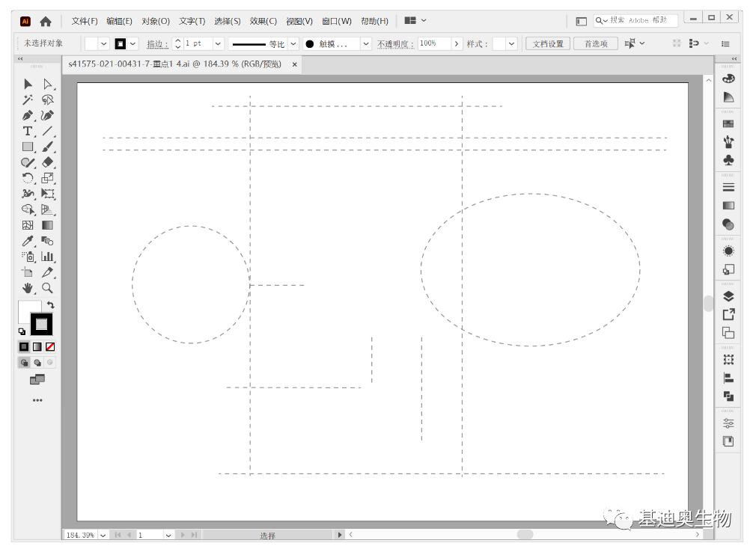Set fill to None (red slash)
Image resolution: width=756 pixels, height=552 pixels.
[50, 347]
